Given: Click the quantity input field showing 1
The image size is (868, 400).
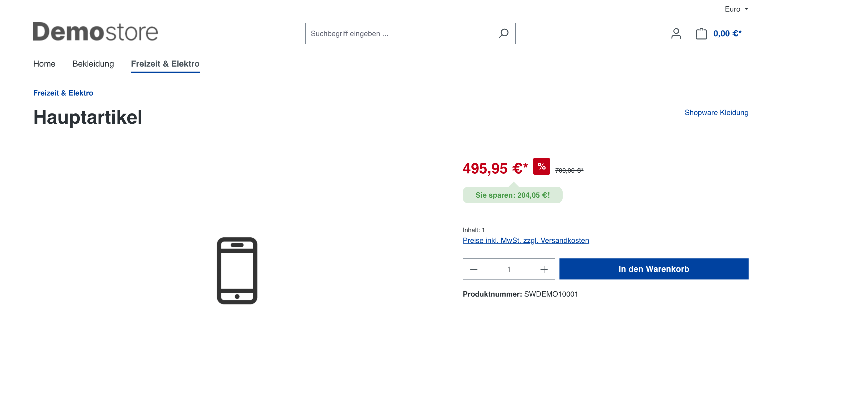Looking at the screenshot, I should tap(509, 269).
